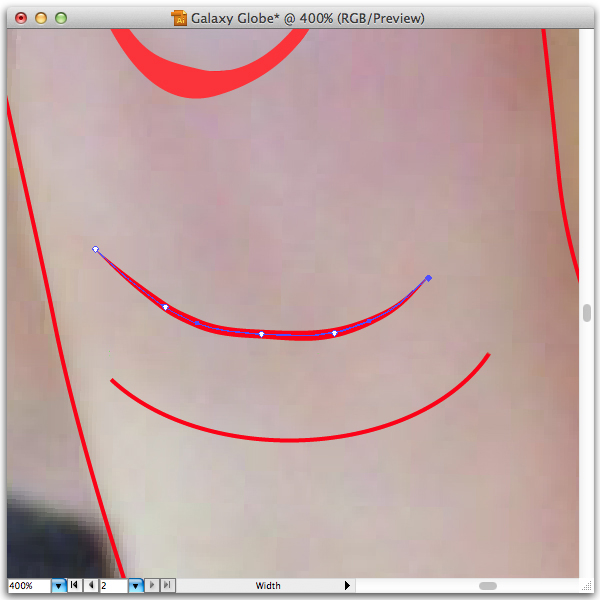Image resolution: width=600 pixels, height=600 pixels.
Task: Click the thick red curve at top
Action: click(x=199, y=83)
